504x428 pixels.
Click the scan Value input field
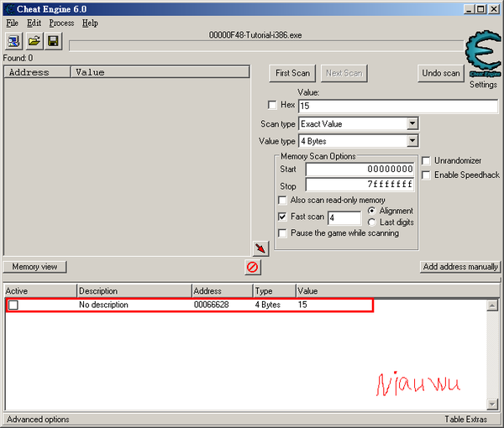coord(398,106)
